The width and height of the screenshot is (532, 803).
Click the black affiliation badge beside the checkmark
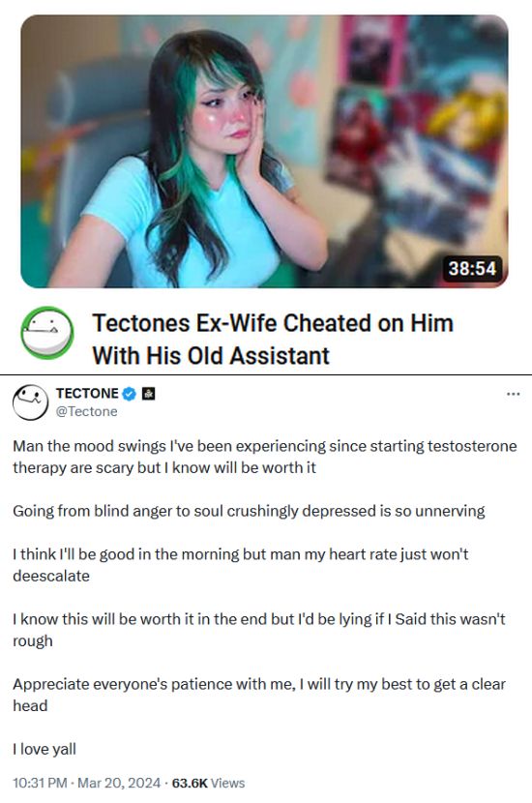(x=149, y=394)
